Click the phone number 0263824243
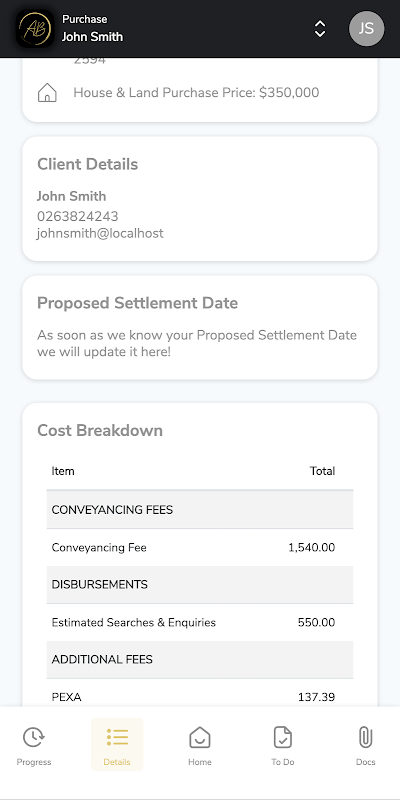Screen dimensions: 400x800 [x=78, y=216]
